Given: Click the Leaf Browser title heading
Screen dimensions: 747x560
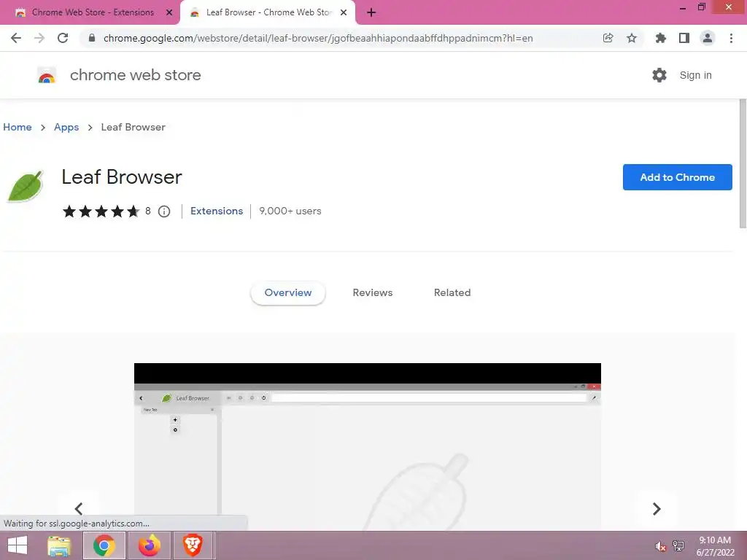Looking at the screenshot, I should pyautogui.click(x=122, y=177).
